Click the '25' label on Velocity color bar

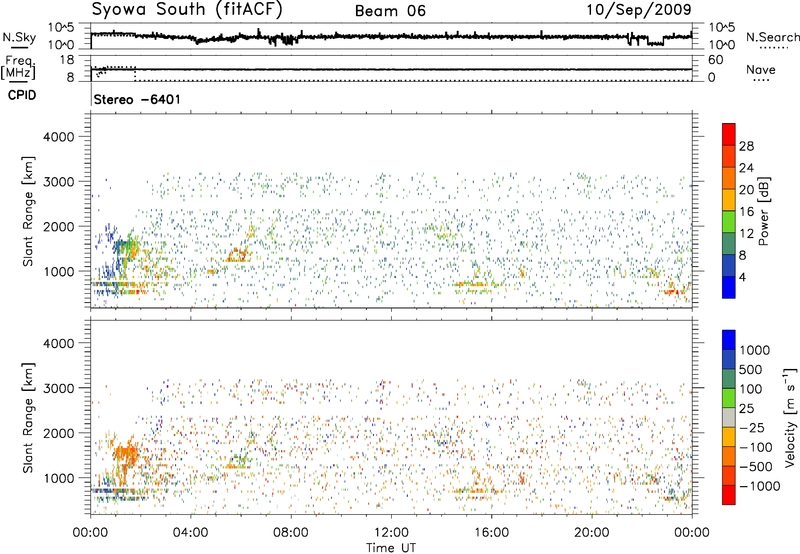tap(746, 409)
